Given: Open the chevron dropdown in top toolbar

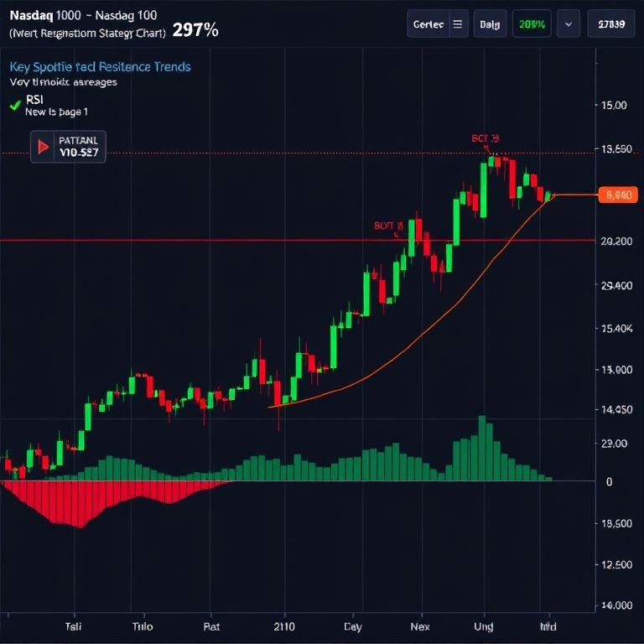Looking at the screenshot, I should pos(569,25).
